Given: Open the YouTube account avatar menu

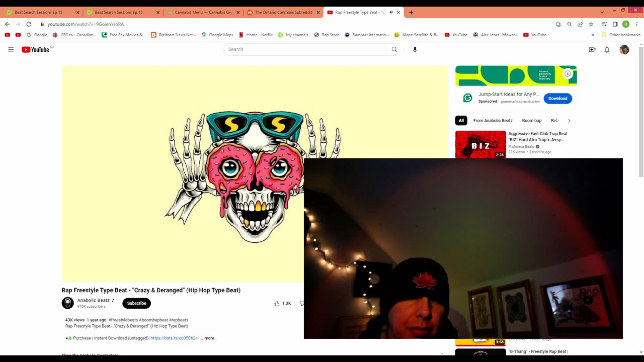Looking at the screenshot, I should tap(624, 49).
